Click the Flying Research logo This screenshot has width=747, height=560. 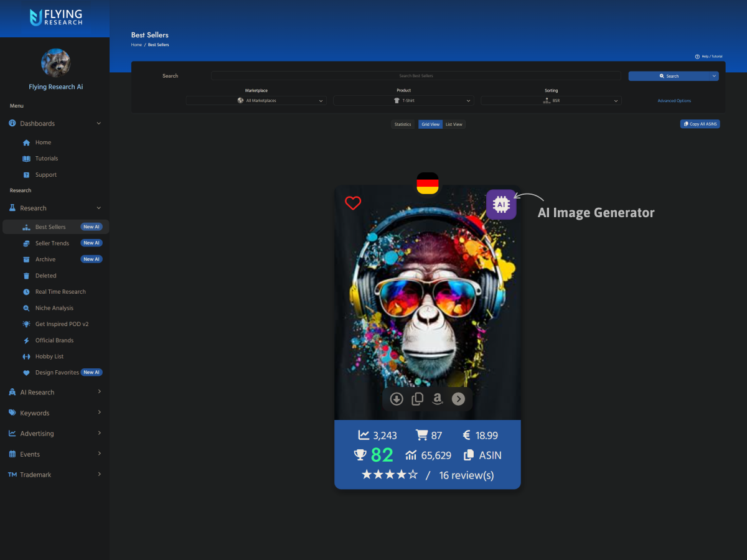56,17
